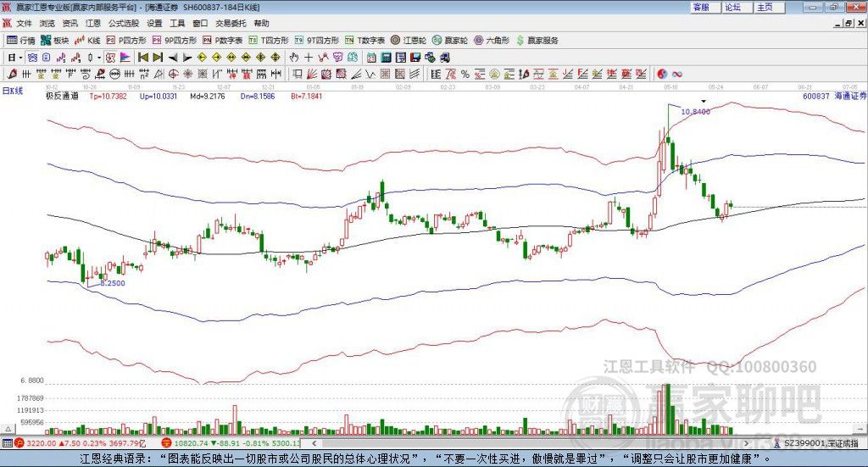The image size is (868, 467).
Task: Jump to first K-line with skip-back arrow
Action: 143,57
